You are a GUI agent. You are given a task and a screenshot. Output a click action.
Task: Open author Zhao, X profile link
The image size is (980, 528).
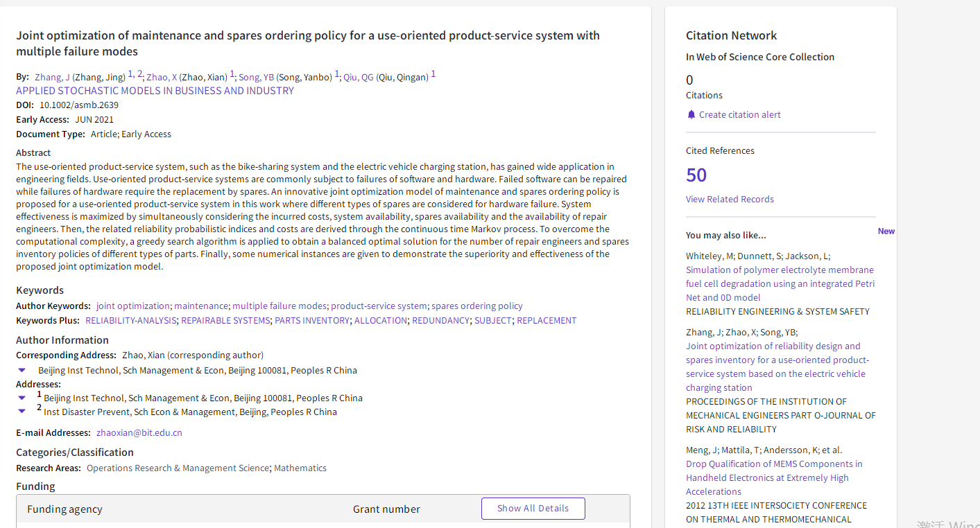point(162,77)
